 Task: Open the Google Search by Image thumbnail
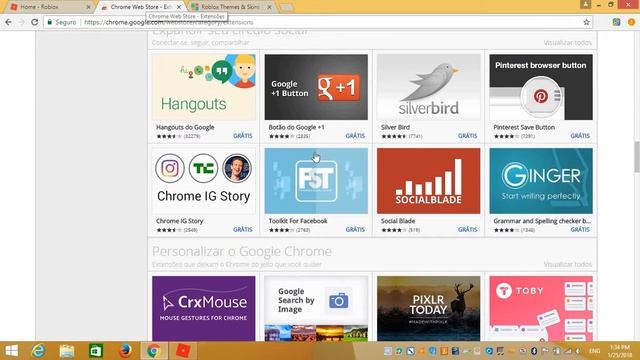click(x=316, y=309)
